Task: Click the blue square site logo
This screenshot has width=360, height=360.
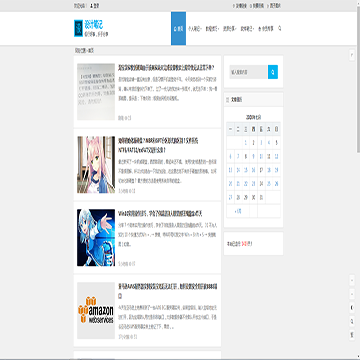Action: [78, 28]
